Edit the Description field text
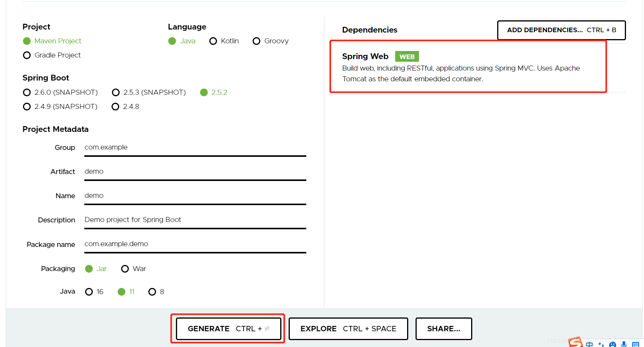This screenshot has width=644, height=347. pos(195,220)
